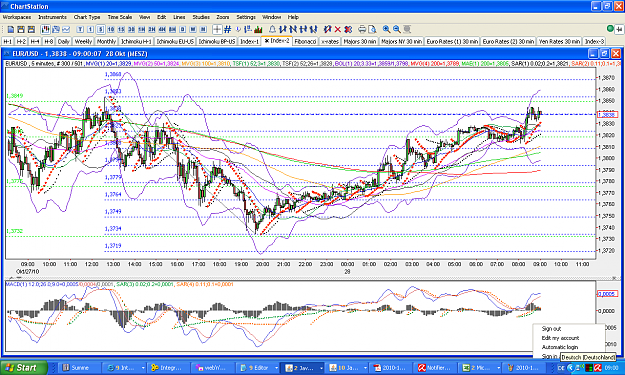This screenshot has height=375, width=625.
Task: Switch to the Euro Rates (1) 30 min tab
Action: (x=452, y=41)
